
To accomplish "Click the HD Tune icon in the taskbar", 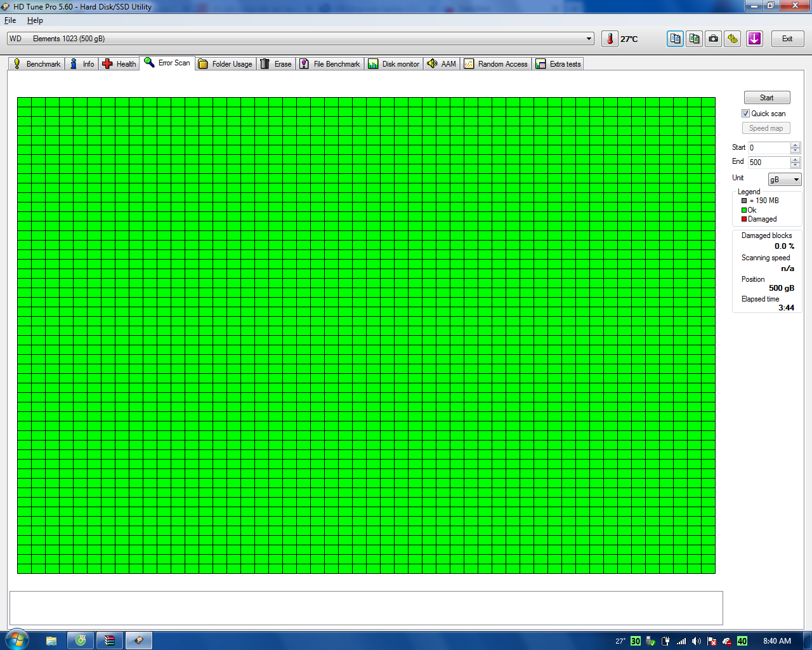I will (x=139, y=640).
